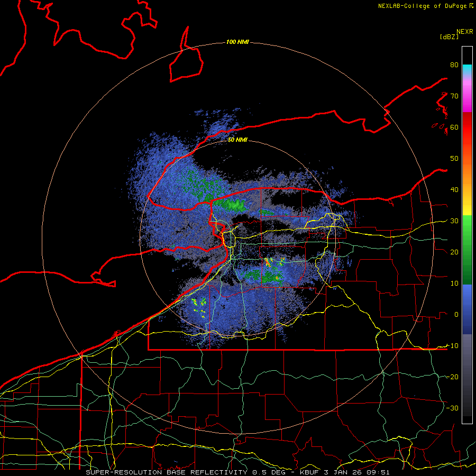
Task: Click the NEXR label above the color bar
Action: click(464, 32)
